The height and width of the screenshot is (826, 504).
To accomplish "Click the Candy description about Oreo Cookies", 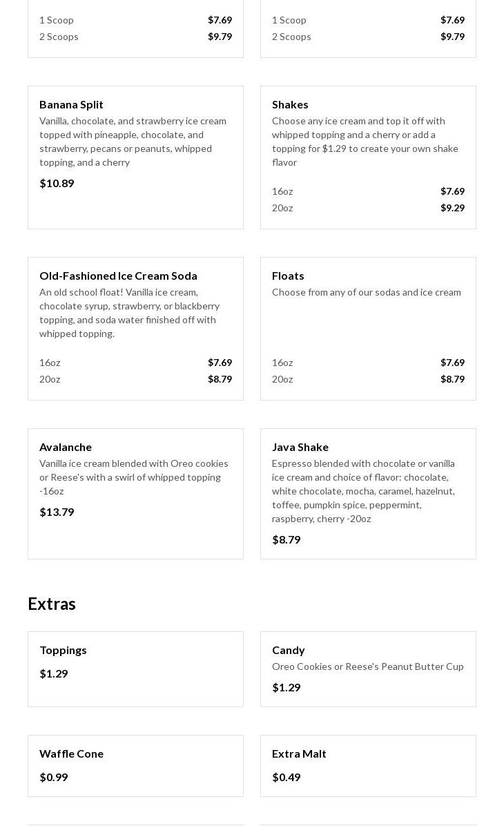I will click(x=367, y=666).
